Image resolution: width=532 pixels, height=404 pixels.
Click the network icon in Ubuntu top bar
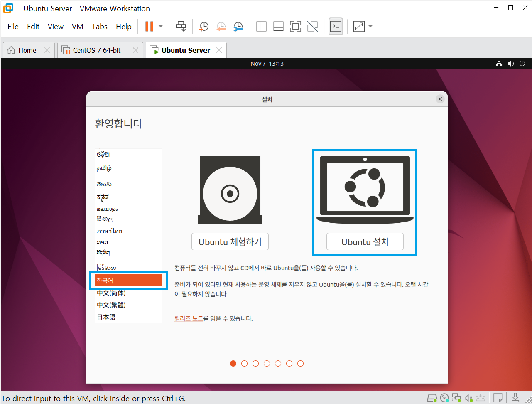point(499,64)
